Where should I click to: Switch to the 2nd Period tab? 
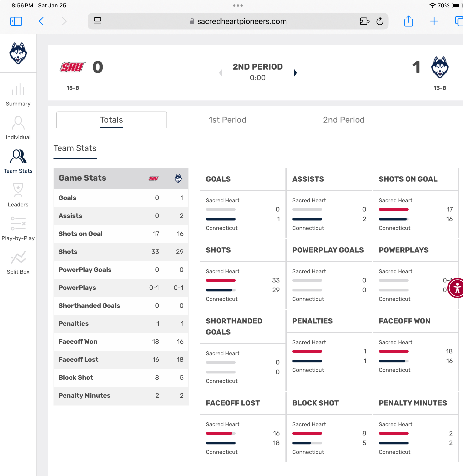click(x=344, y=120)
